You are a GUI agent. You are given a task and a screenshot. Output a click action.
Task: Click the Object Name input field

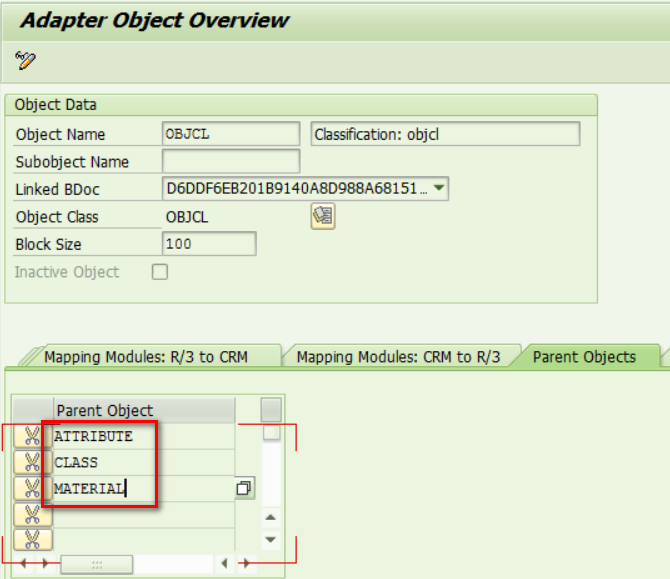click(x=231, y=134)
